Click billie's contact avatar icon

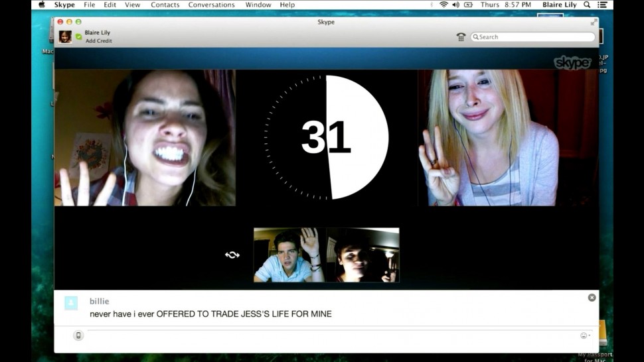tap(71, 303)
